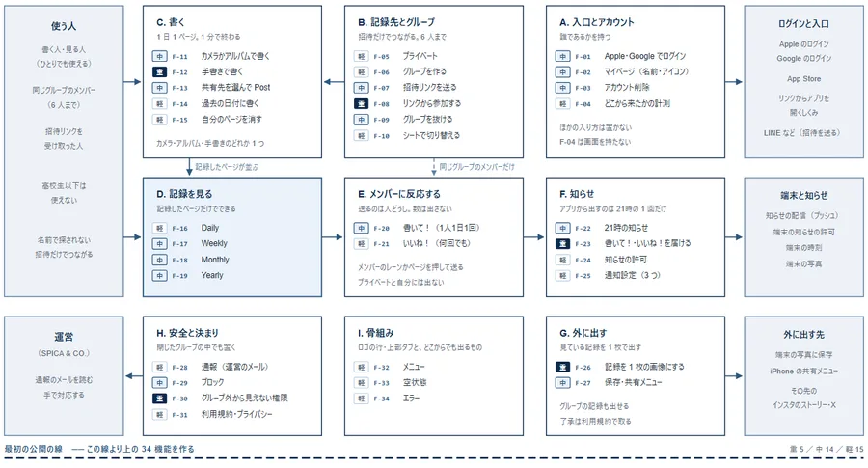This screenshot has width=868, height=468.
Task: Select the 中 badge on row F-03
Action: [562, 88]
